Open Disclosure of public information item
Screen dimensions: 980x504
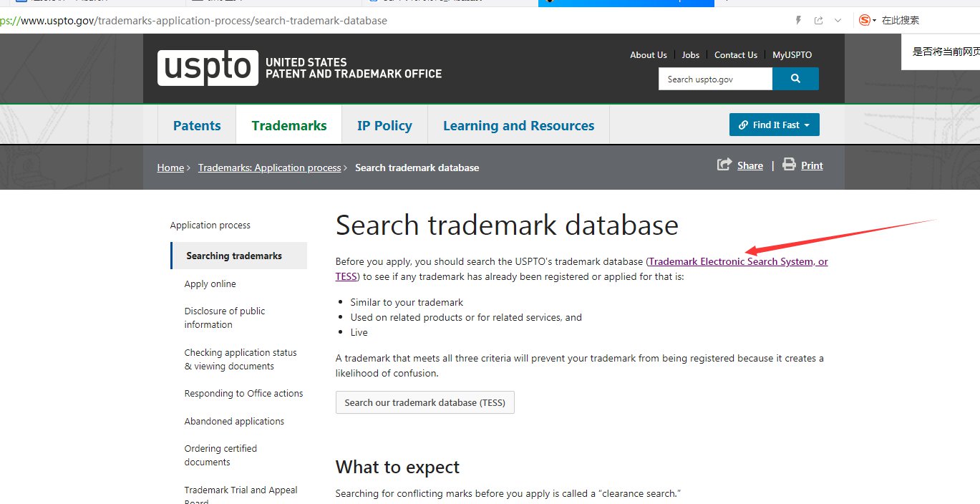click(225, 318)
